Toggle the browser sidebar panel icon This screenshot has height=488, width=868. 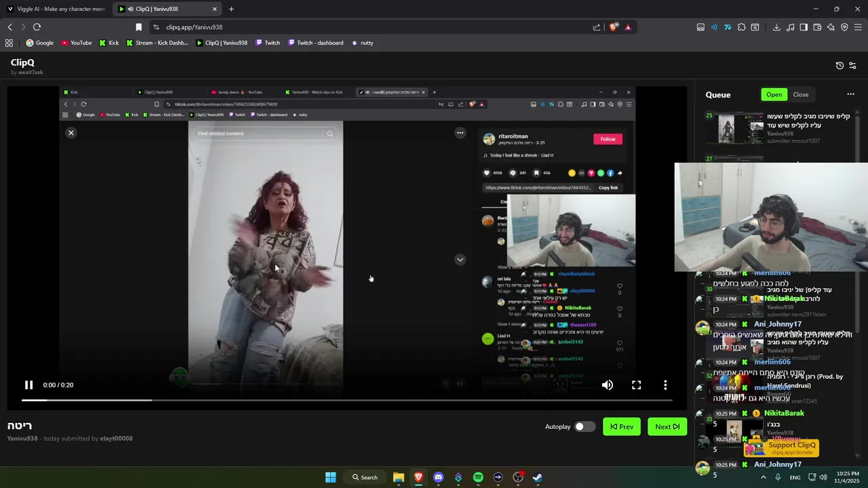tap(804, 27)
